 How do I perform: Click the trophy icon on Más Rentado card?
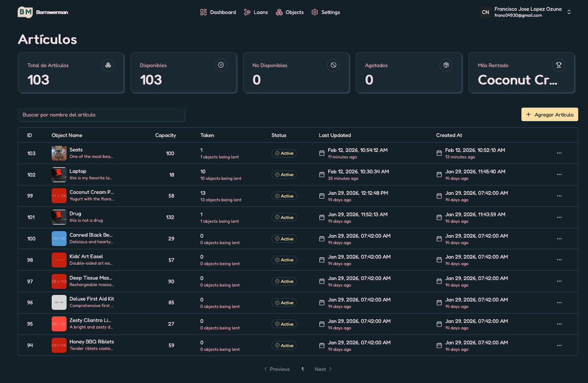tap(559, 65)
